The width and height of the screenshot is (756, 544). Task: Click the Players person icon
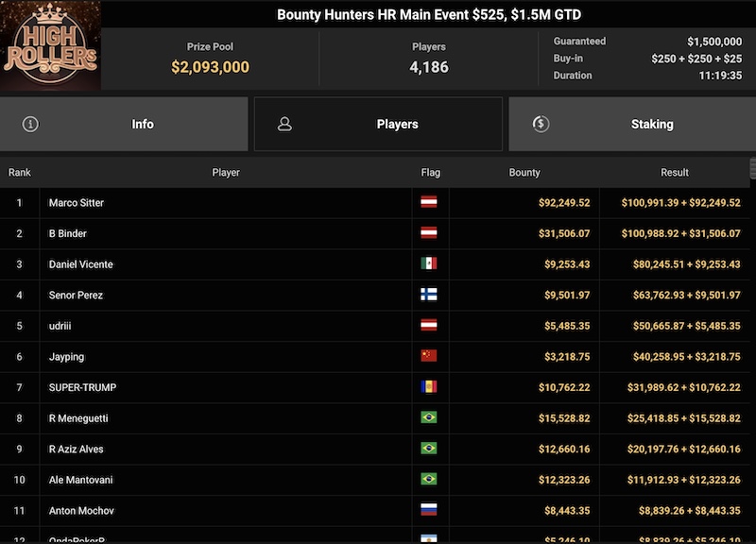pos(284,124)
